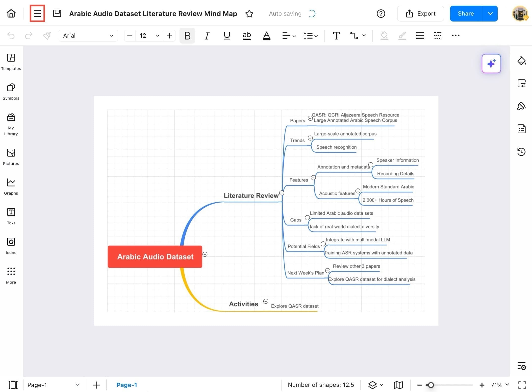Open the version history panel icon
Screen dimensions: 532x392
click(521, 152)
